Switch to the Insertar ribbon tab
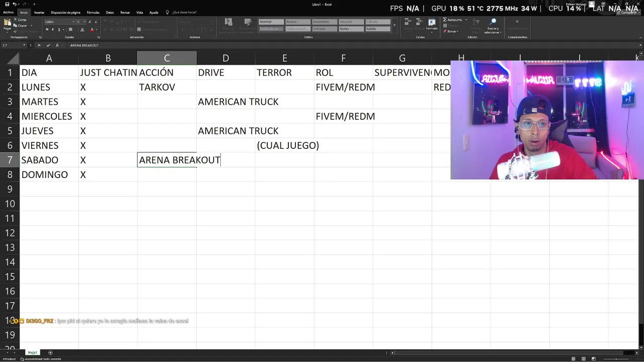 39,13
